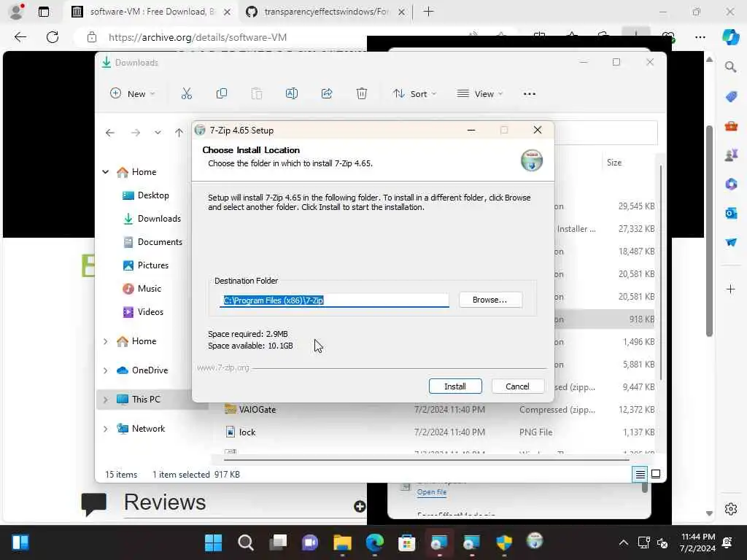Expand the second Home tree node
Viewport: 747px width, 560px height.
[x=106, y=341]
